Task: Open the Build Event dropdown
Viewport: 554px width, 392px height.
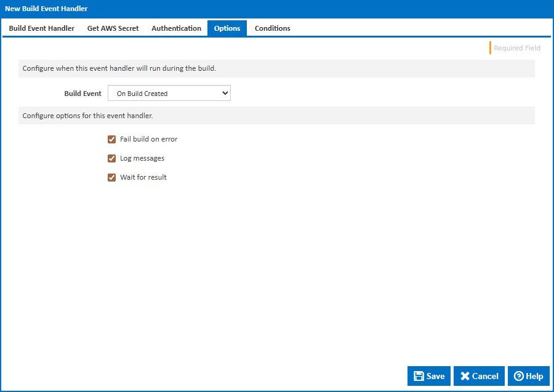Action: click(169, 94)
